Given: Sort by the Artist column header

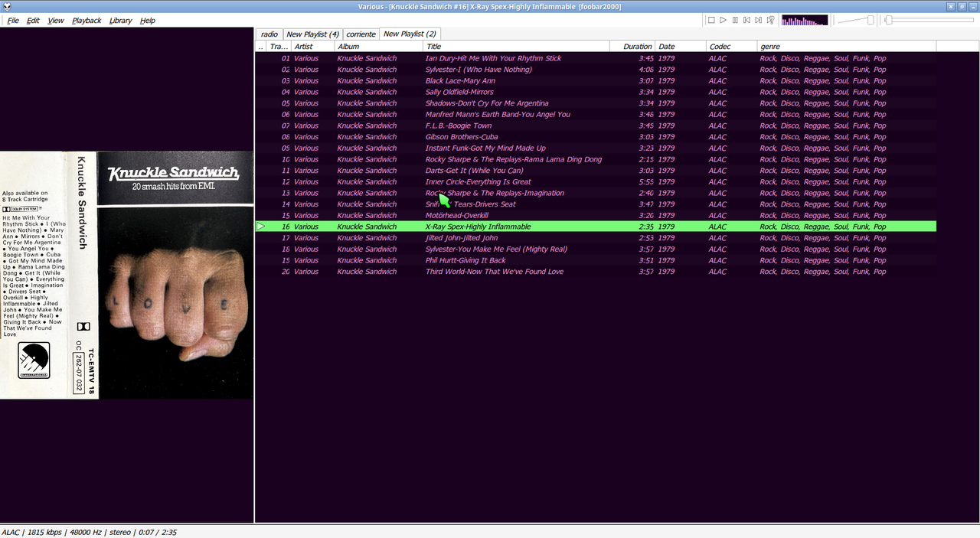Looking at the screenshot, I should point(312,47).
